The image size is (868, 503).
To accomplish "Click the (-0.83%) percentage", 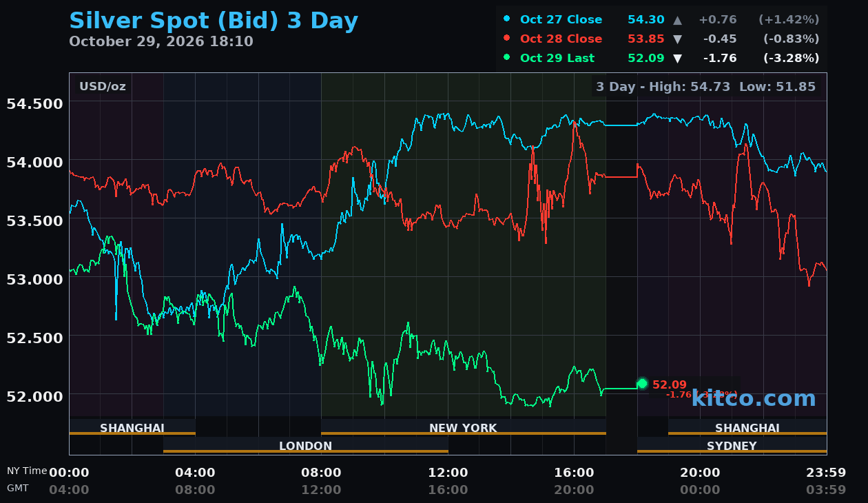I will (x=791, y=39).
